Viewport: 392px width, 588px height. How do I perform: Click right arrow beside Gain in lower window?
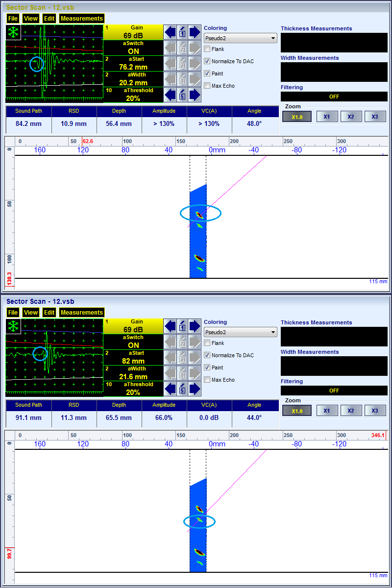point(195,326)
